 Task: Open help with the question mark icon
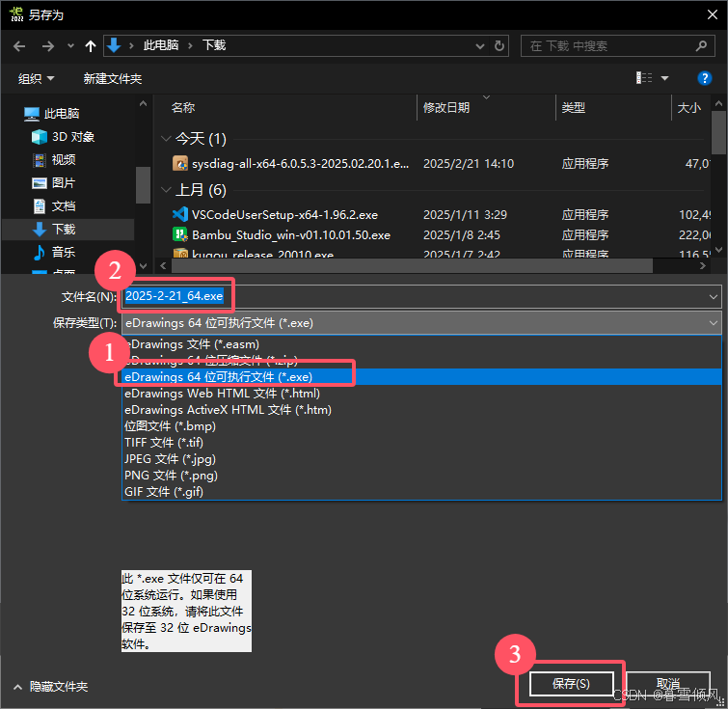tap(704, 78)
